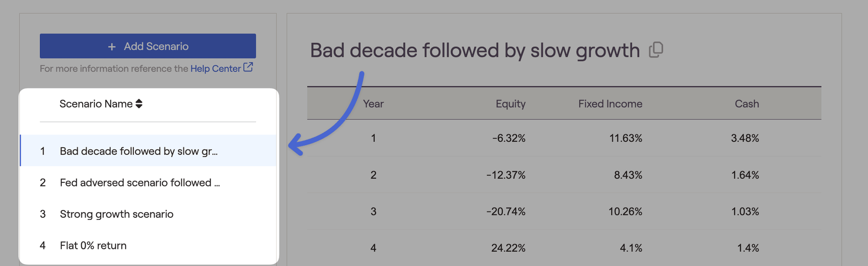The width and height of the screenshot is (868, 266).
Task: Click the Equity column header
Action: coord(510,104)
